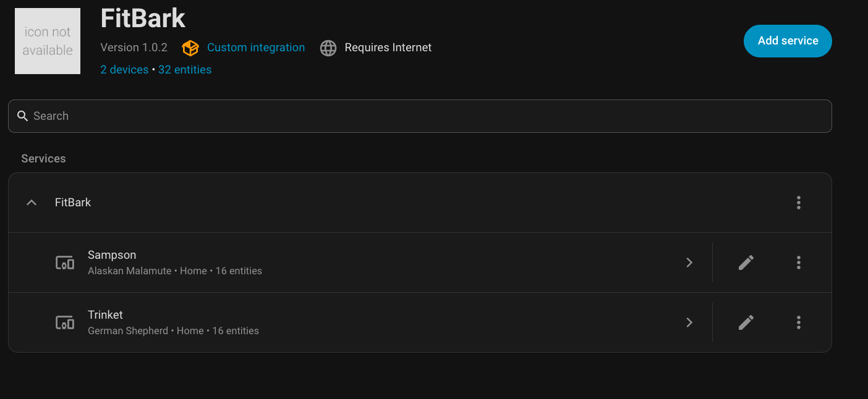This screenshot has width=868, height=399.
Task: Select the Trinket device name
Action: pos(106,315)
